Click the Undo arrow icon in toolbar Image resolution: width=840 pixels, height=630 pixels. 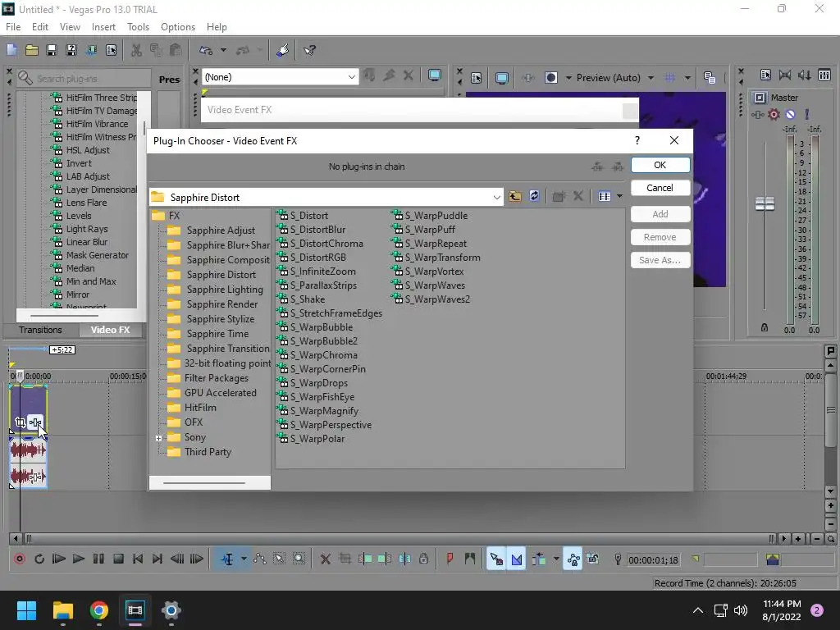point(206,50)
